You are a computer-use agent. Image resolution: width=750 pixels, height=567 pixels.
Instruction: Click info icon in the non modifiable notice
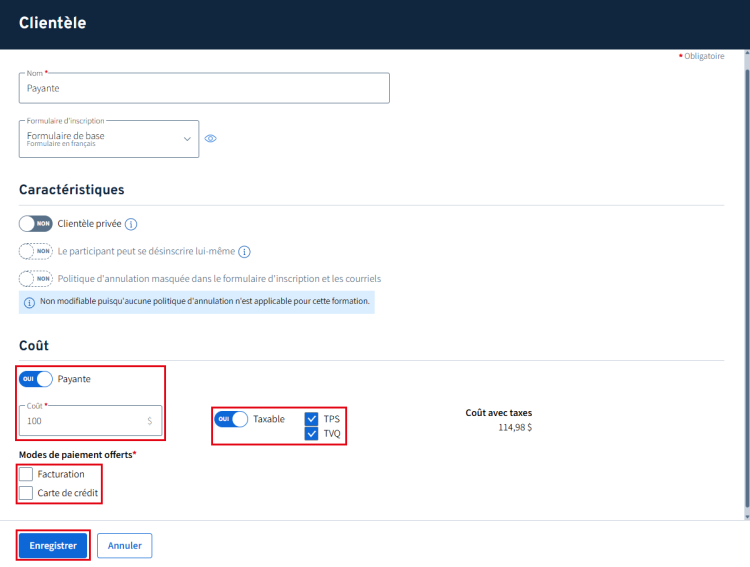(30, 302)
